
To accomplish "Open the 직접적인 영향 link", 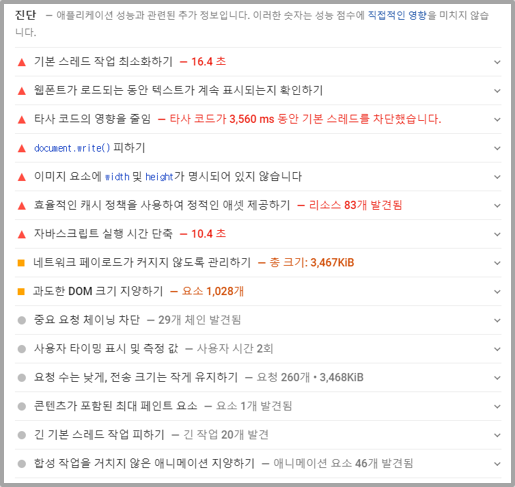I will [x=397, y=15].
